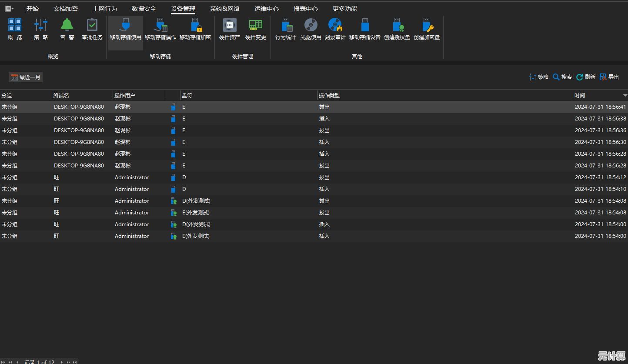Select the D(外发测试) 拔出 row

261,201
